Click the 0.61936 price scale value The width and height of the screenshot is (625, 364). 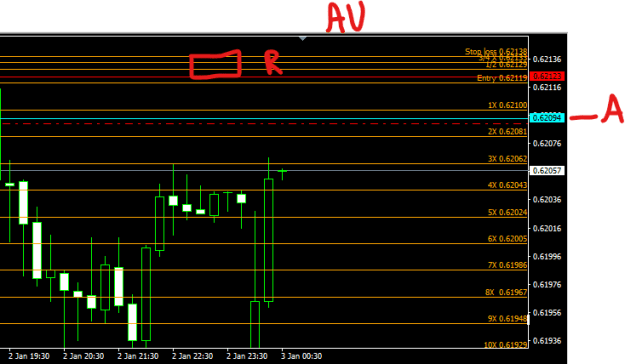pyautogui.click(x=547, y=341)
